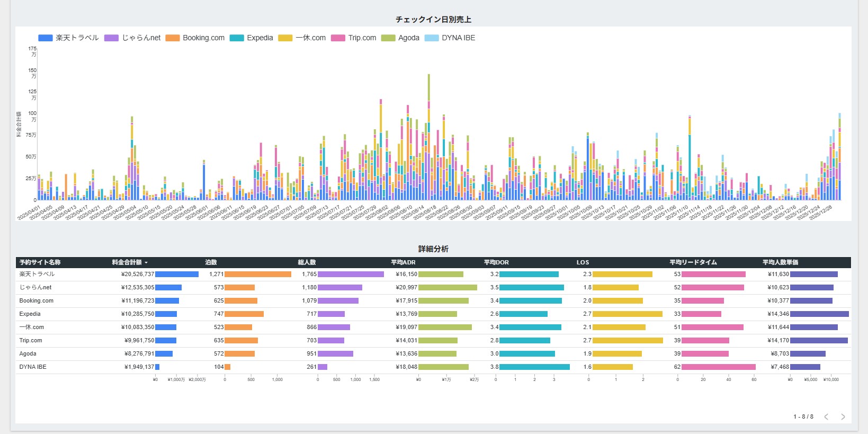
Task: Toggle the 楽天トラベル legend color swatch
Action: (x=46, y=38)
